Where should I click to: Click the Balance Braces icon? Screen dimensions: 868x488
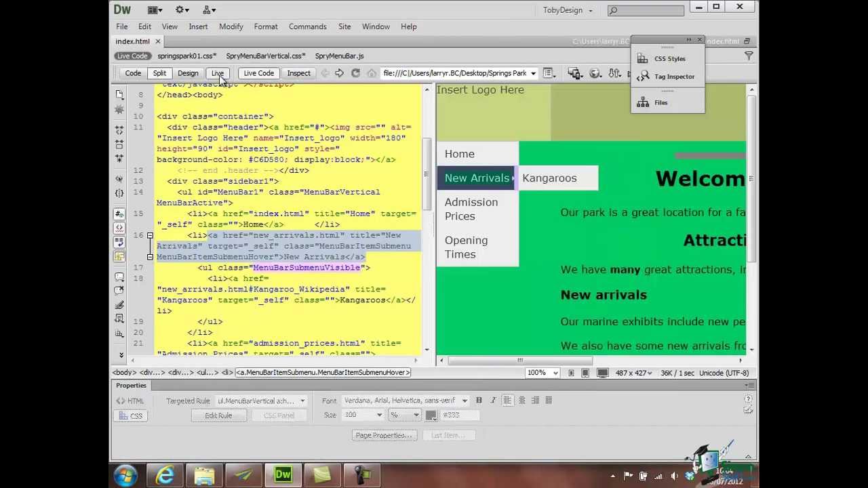click(119, 193)
